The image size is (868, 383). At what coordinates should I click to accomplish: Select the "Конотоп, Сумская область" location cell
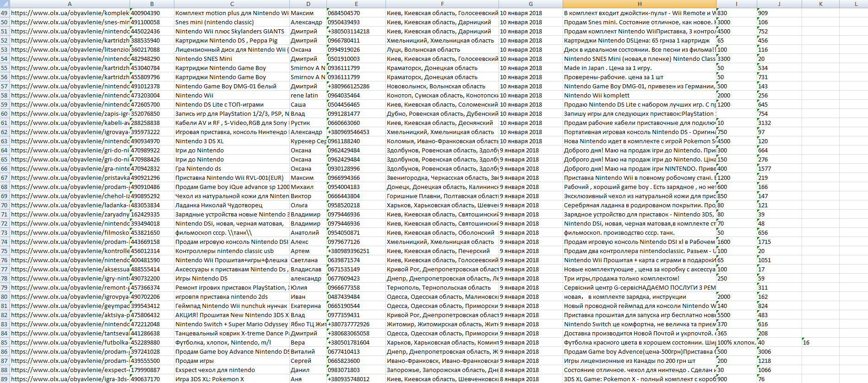(x=442, y=95)
